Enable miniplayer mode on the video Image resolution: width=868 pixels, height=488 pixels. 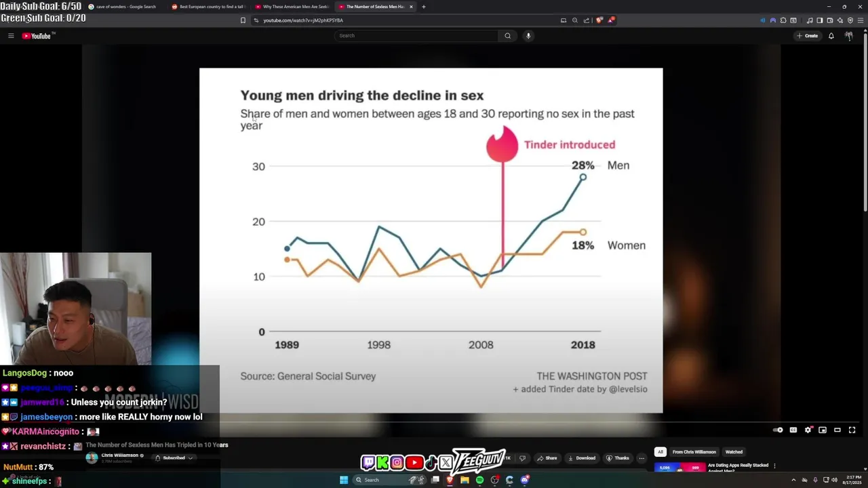[823, 430]
